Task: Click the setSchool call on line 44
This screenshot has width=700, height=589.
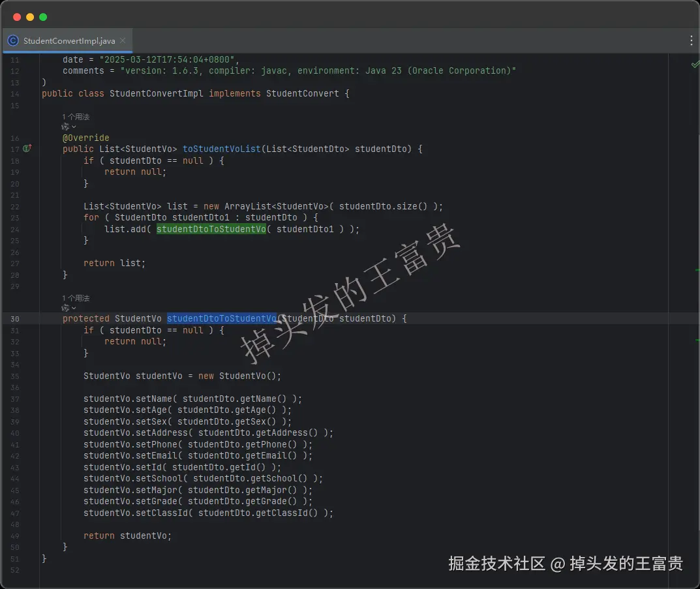Action: tap(203, 478)
